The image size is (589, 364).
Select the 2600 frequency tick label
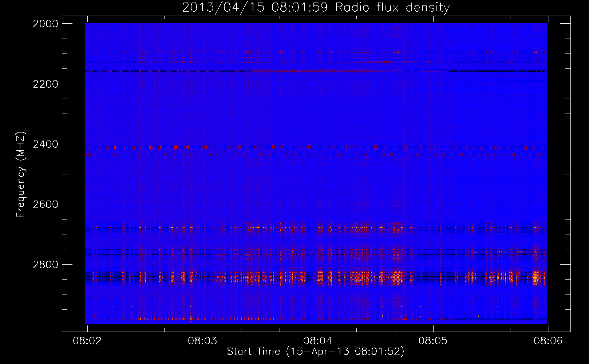46,204
